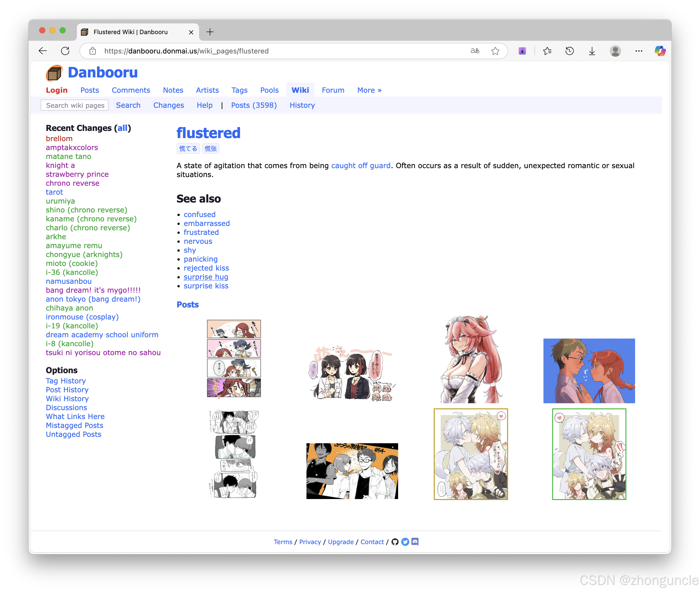
Task: Toggle the page translation tool
Action: (475, 51)
